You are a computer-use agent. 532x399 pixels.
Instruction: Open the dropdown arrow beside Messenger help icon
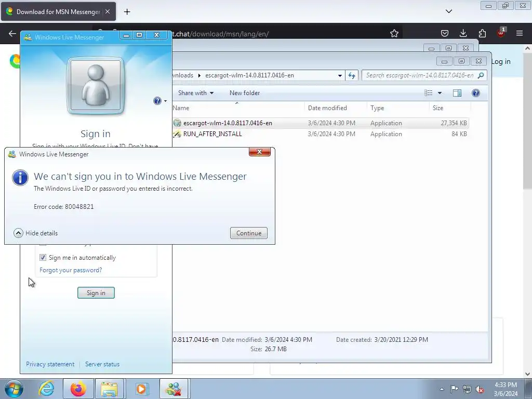(x=166, y=101)
